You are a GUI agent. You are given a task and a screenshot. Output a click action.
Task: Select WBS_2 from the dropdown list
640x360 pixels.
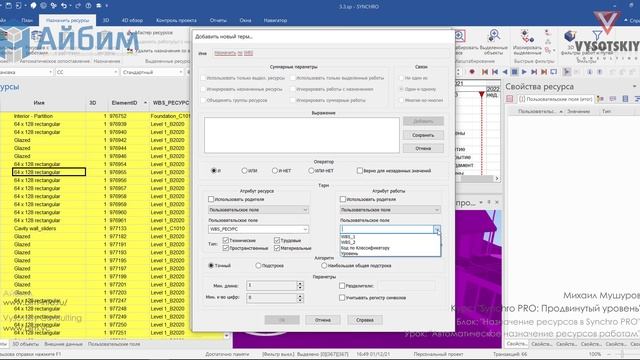pos(390,242)
